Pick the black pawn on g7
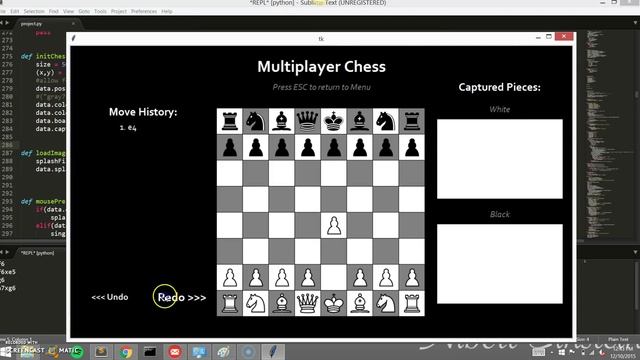640x360 pixels. coord(386,147)
